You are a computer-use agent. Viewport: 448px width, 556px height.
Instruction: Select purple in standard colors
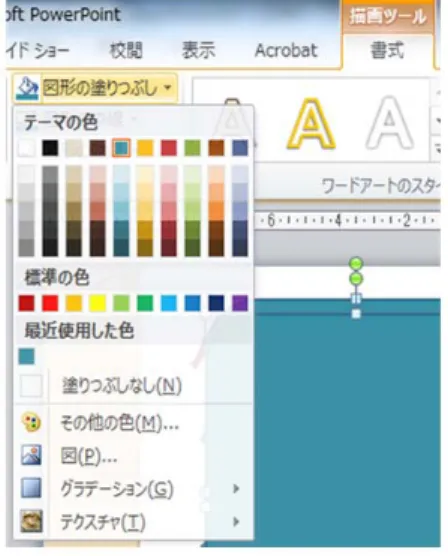click(240, 304)
